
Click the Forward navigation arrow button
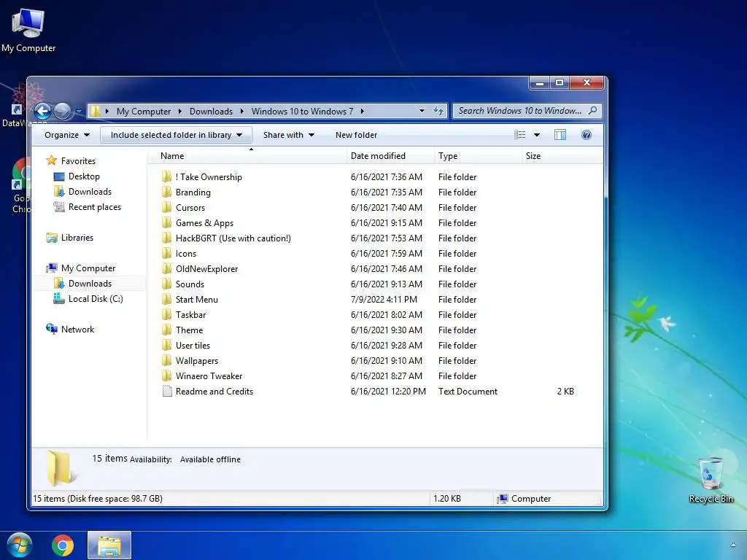(63, 111)
